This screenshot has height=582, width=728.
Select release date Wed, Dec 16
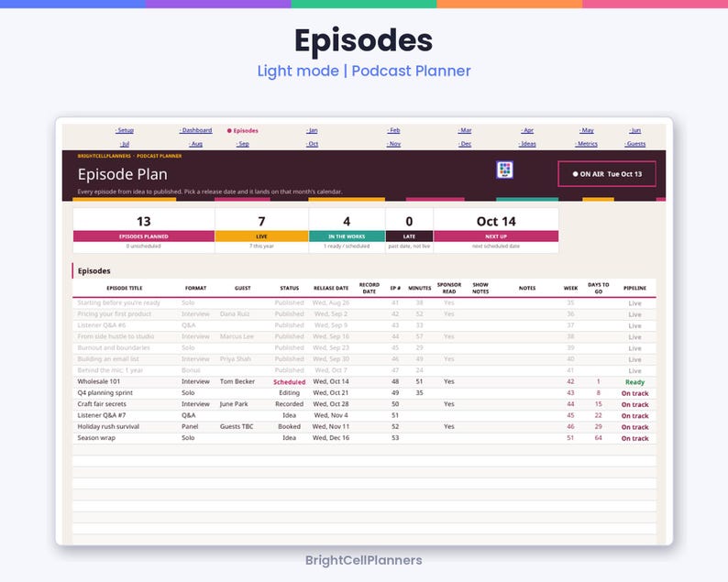click(x=331, y=438)
